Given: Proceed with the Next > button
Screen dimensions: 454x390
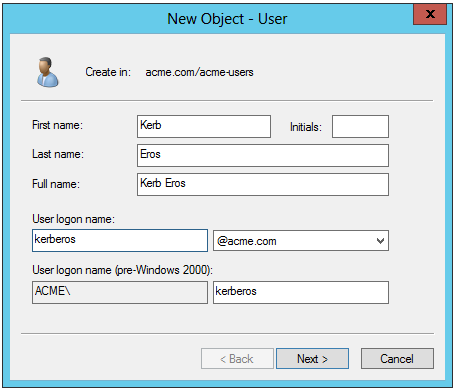Looking at the screenshot, I should click(312, 359).
